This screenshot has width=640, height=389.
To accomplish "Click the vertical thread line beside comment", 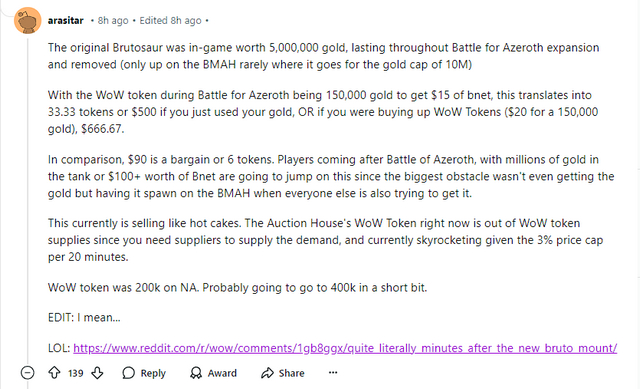I will (27, 198).
